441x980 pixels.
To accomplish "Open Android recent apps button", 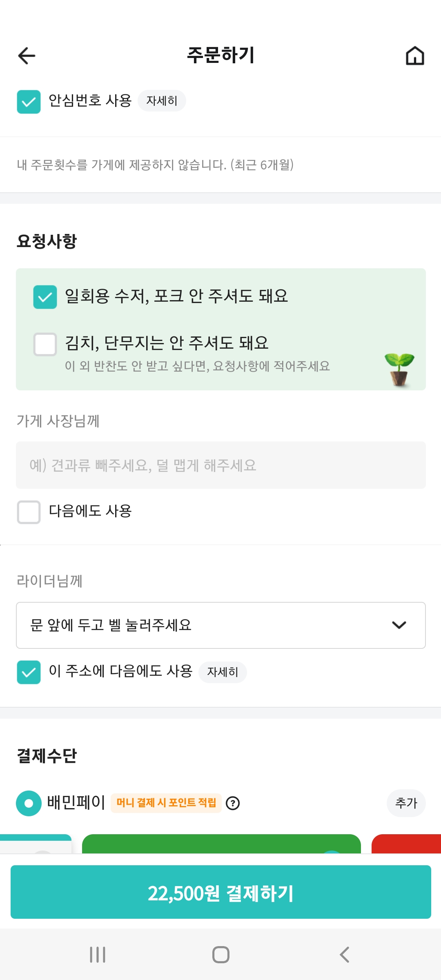I will [98, 955].
